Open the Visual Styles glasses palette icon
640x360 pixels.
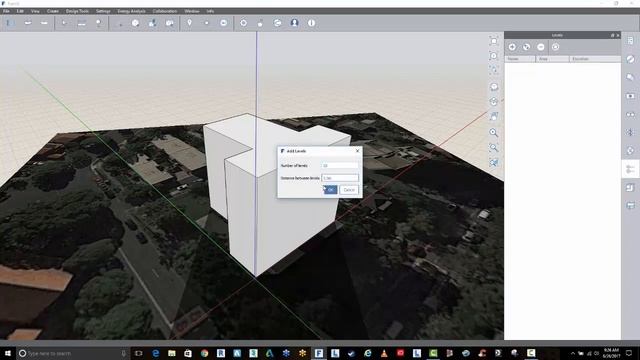pos(631,115)
